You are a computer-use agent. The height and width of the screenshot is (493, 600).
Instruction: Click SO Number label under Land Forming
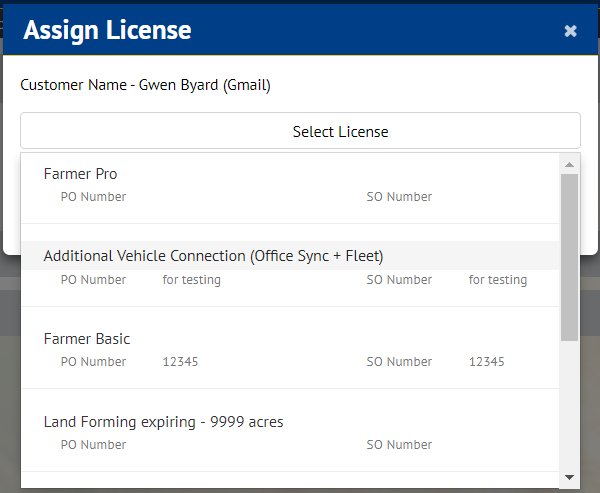[x=399, y=445]
